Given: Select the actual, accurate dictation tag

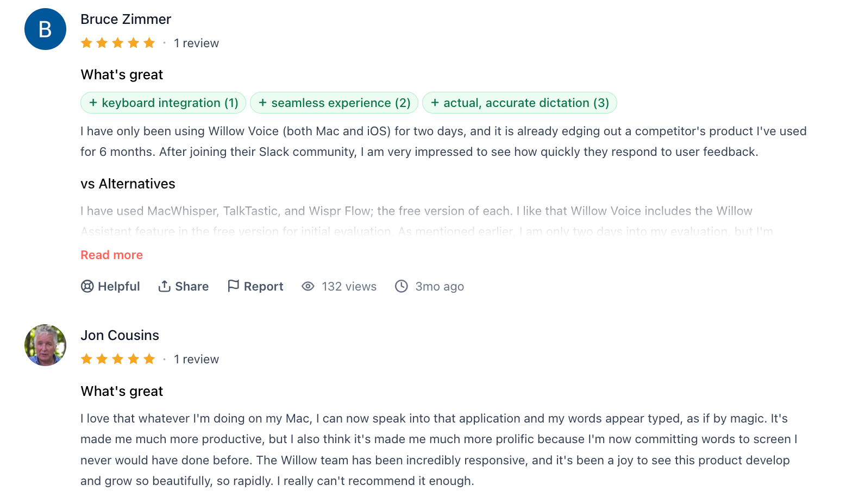Looking at the screenshot, I should (x=519, y=103).
